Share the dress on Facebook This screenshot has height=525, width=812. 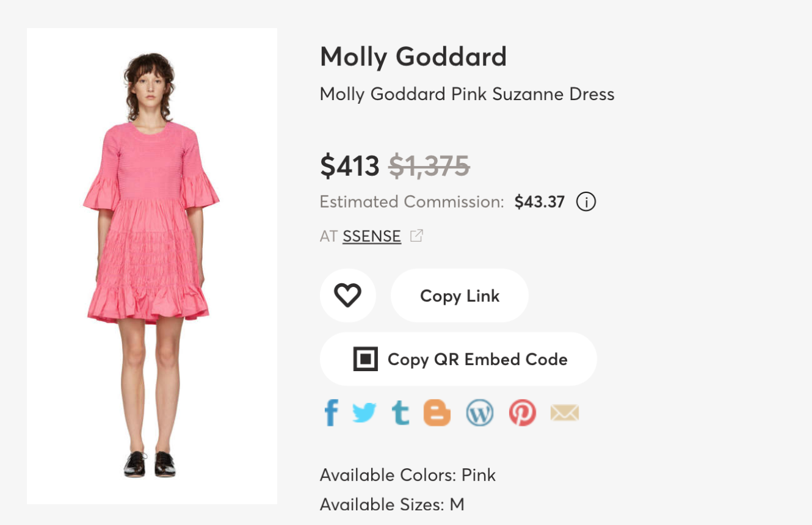(x=331, y=413)
